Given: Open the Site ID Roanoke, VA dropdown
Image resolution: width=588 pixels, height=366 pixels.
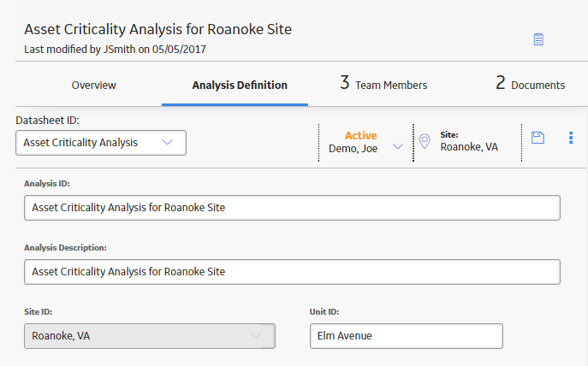Looking at the screenshot, I should pos(150,336).
